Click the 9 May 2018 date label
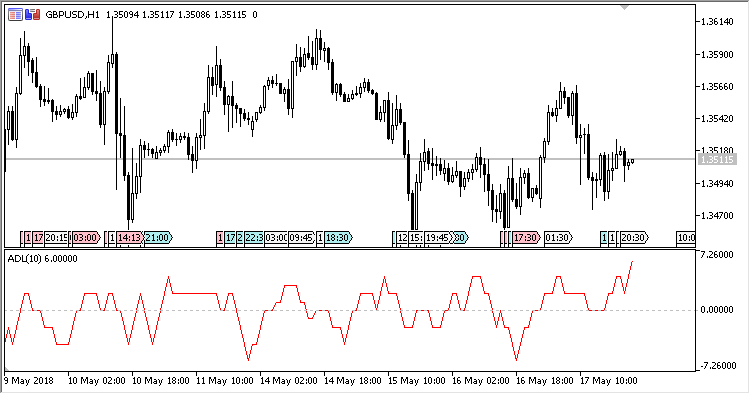 tap(29, 381)
